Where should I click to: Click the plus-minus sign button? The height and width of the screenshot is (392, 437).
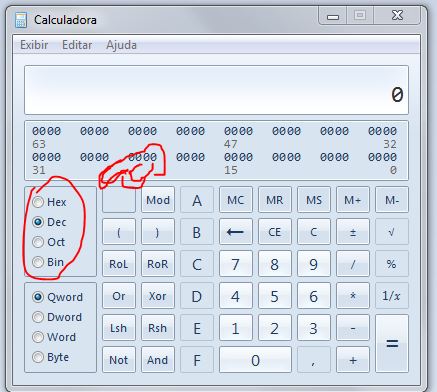(353, 232)
